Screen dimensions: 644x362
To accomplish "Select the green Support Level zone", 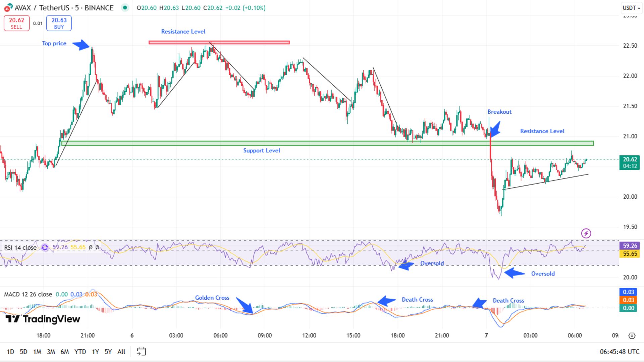I will click(327, 143).
